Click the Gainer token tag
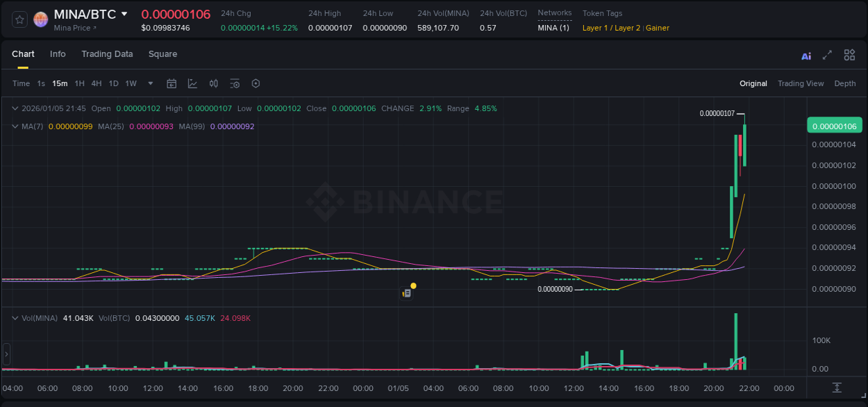The height and width of the screenshot is (407, 868). pyautogui.click(x=657, y=28)
